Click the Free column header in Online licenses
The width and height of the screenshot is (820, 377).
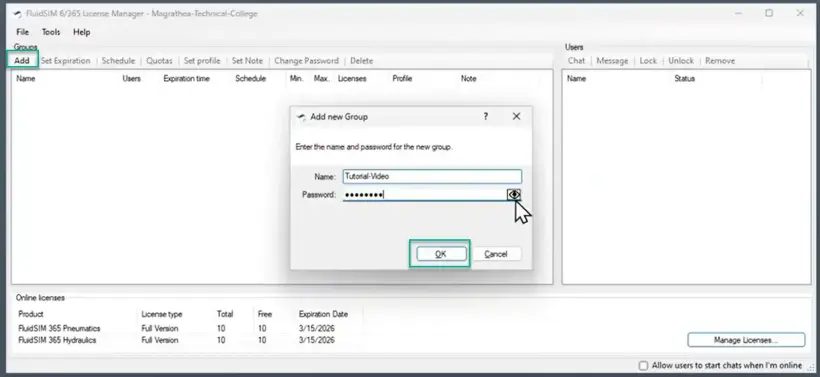pyautogui.click(x=265, y=314)
